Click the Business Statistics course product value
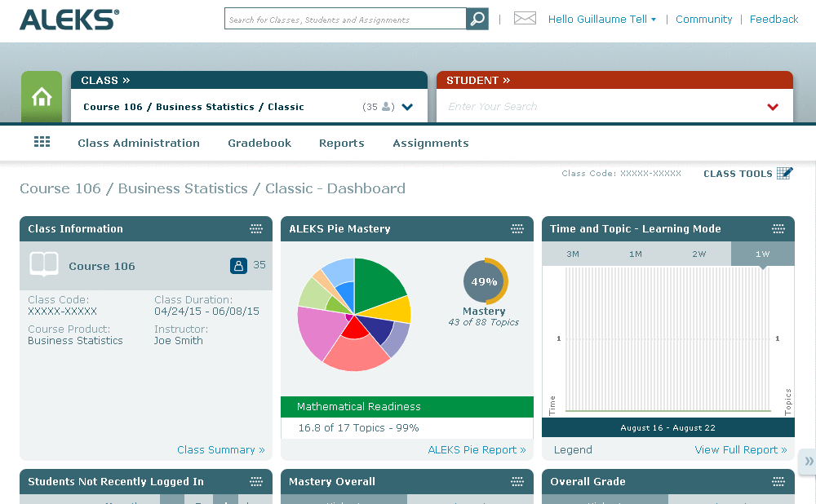 pyautogui.click(x=75, y=341)
